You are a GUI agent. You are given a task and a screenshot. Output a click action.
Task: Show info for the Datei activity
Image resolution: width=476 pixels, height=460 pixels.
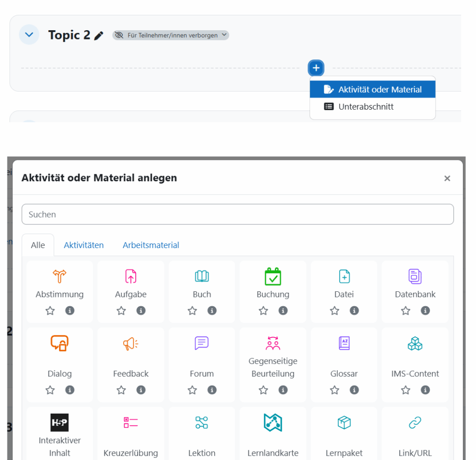(354, 311)
